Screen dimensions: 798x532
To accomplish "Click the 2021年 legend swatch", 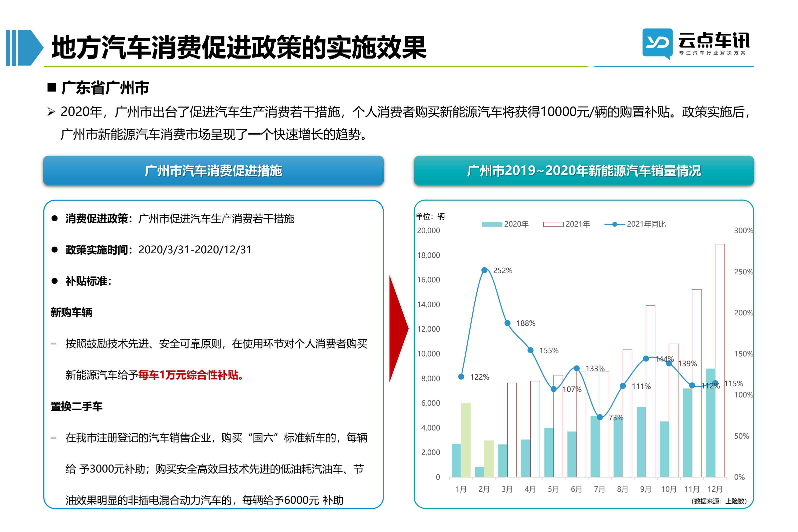I will [553, 224].
